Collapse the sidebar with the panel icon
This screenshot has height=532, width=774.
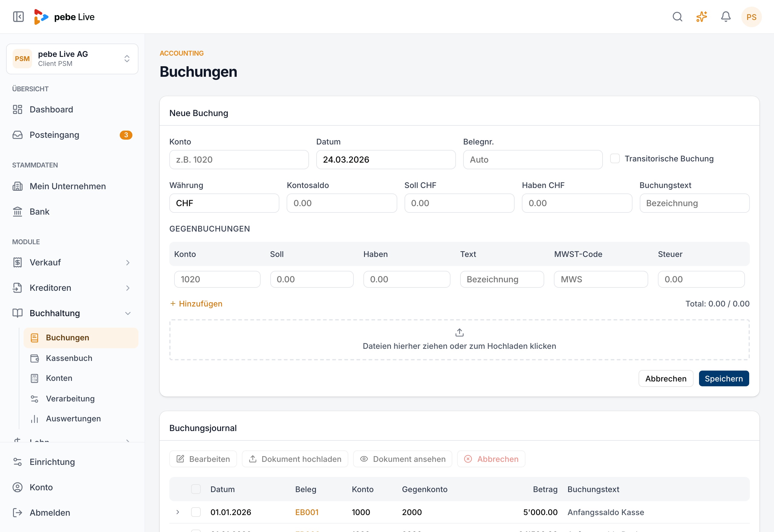pyautogui.click(x=18, y=17)
